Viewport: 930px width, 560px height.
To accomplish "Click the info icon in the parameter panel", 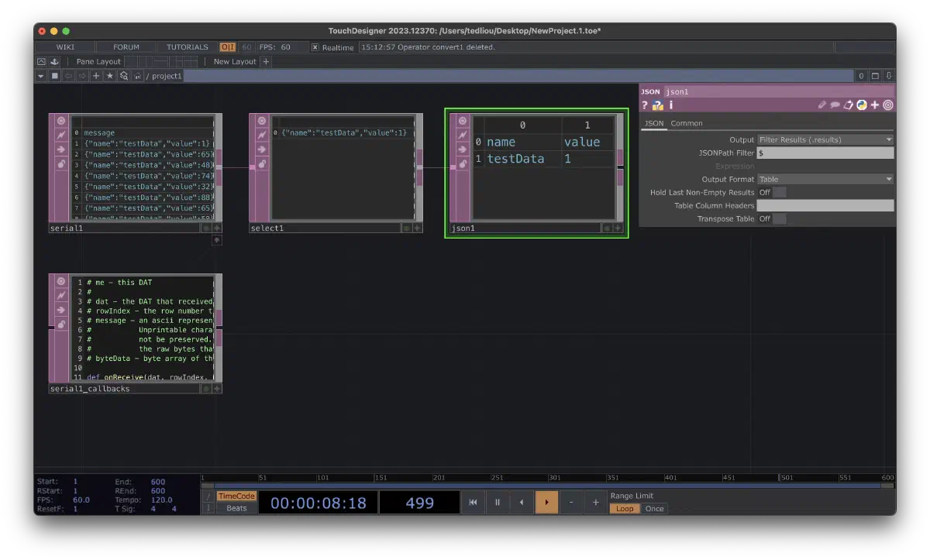I will point(671,105).
